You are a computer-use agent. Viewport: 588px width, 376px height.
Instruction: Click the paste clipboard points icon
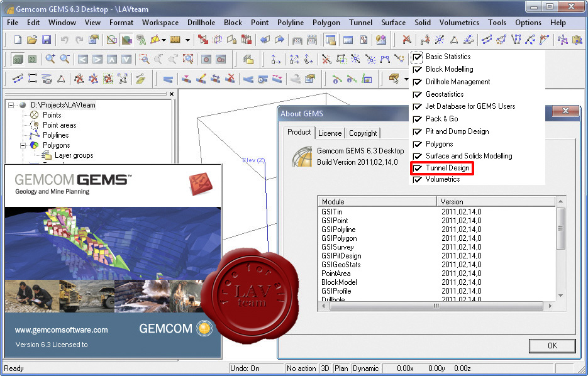pos(577,40)
